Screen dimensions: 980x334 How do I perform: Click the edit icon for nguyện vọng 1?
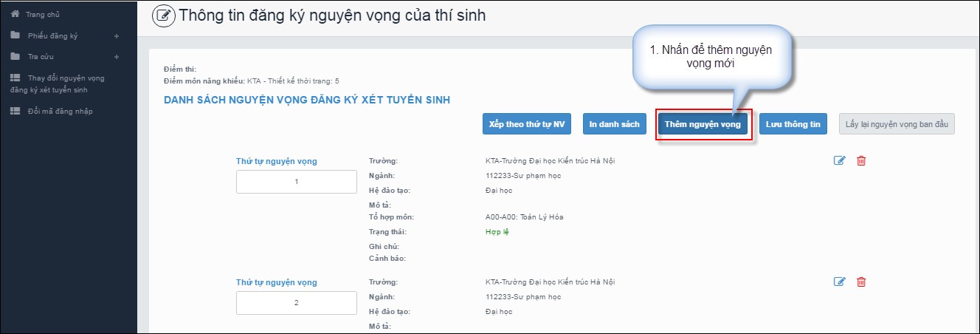[x=839, y=160]
